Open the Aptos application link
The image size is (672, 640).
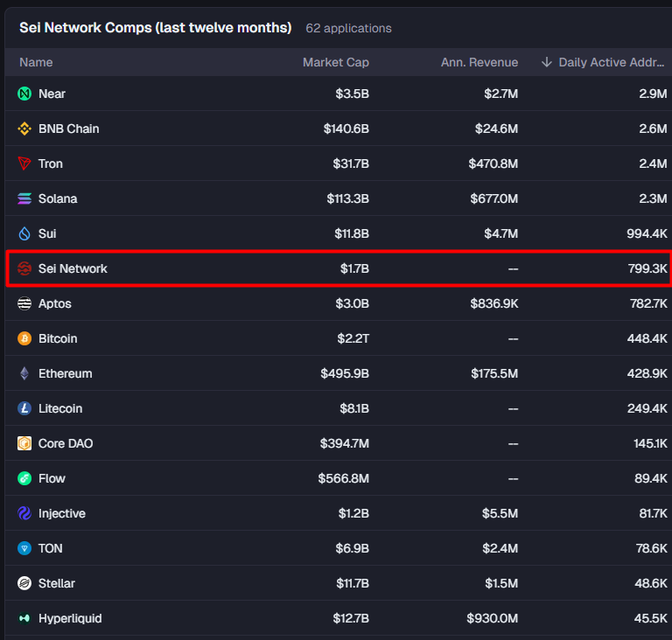pyautogui.click(x=55, y=303)
